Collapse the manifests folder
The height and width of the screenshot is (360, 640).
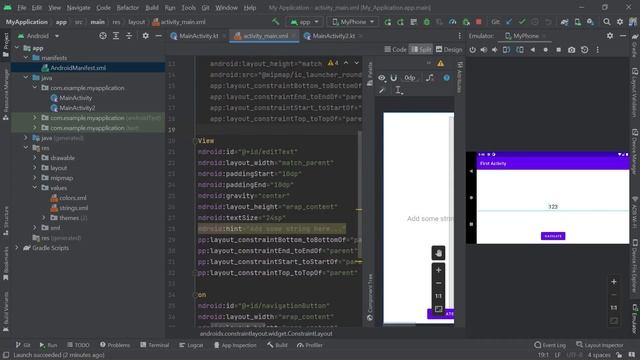(x=26, y=58)
